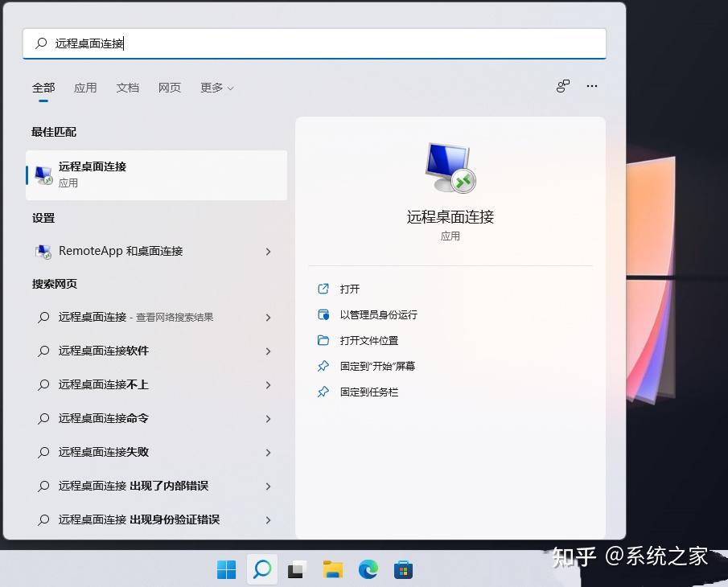Viewport: 728px width, 587px height.
Task: Click search icon beside 远程桌面连接命令
Action: point(43,419)
